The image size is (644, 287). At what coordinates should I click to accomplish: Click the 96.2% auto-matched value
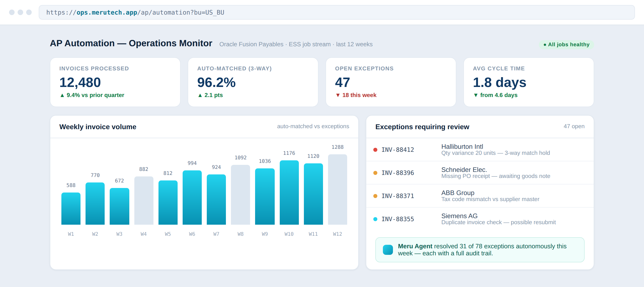(x=216, y=82)
